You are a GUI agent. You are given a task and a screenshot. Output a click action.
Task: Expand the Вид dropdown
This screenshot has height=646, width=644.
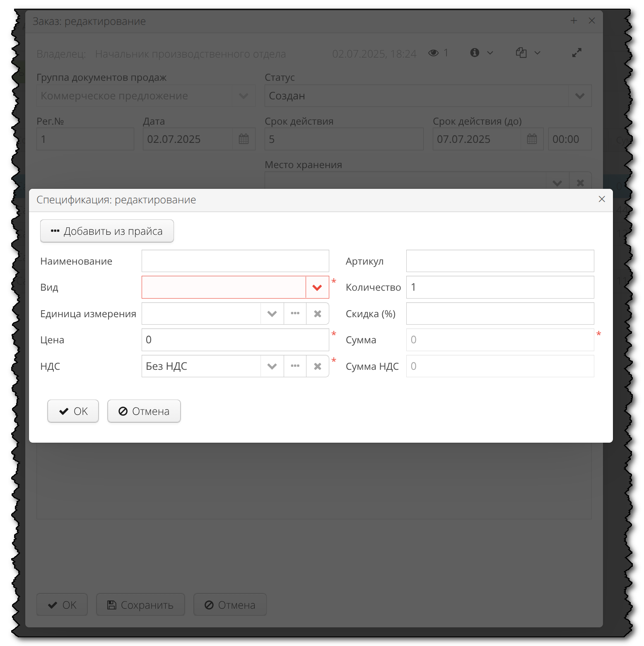click(x=317, y=287)
